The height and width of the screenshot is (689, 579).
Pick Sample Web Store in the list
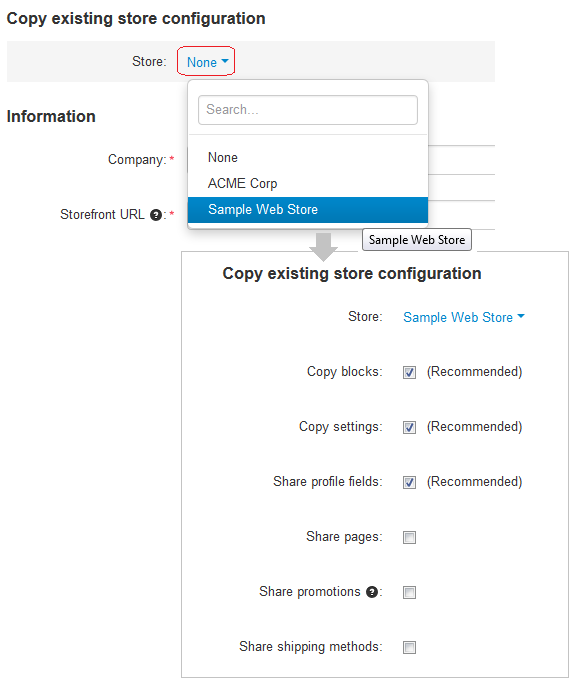click(x=308, y=210)
